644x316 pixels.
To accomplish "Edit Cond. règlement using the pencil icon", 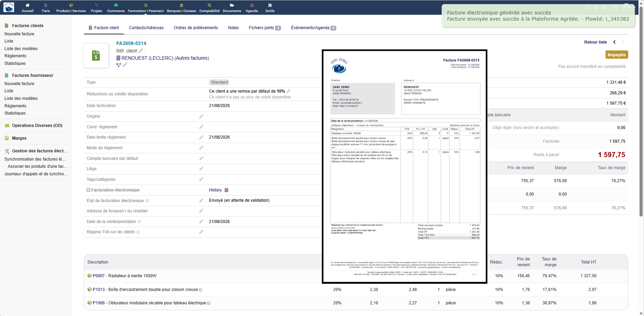I will 201,127.
